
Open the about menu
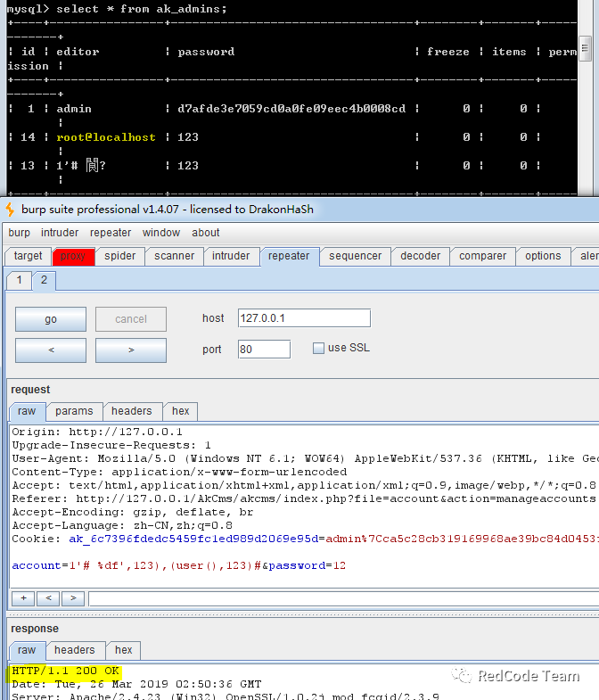coord(206,233)
